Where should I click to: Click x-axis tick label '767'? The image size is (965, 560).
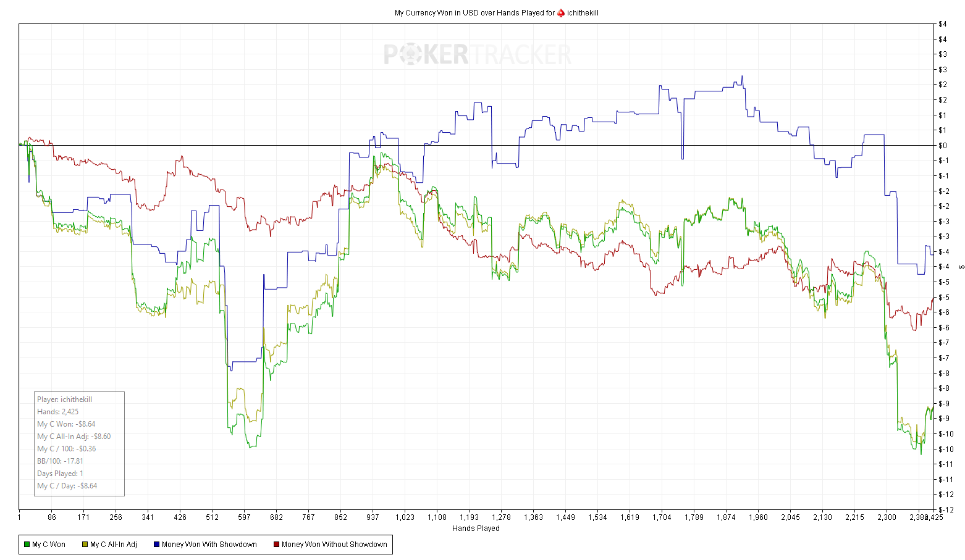308,517
